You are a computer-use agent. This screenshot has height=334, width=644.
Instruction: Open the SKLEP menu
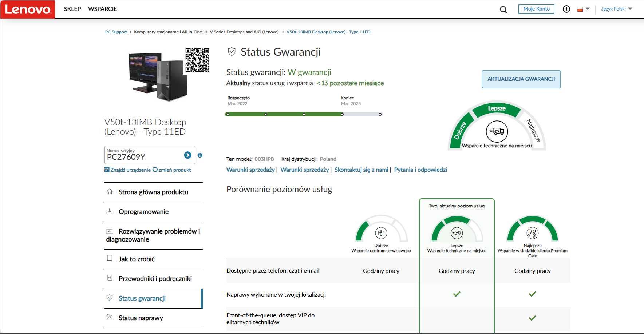[72, 9]
